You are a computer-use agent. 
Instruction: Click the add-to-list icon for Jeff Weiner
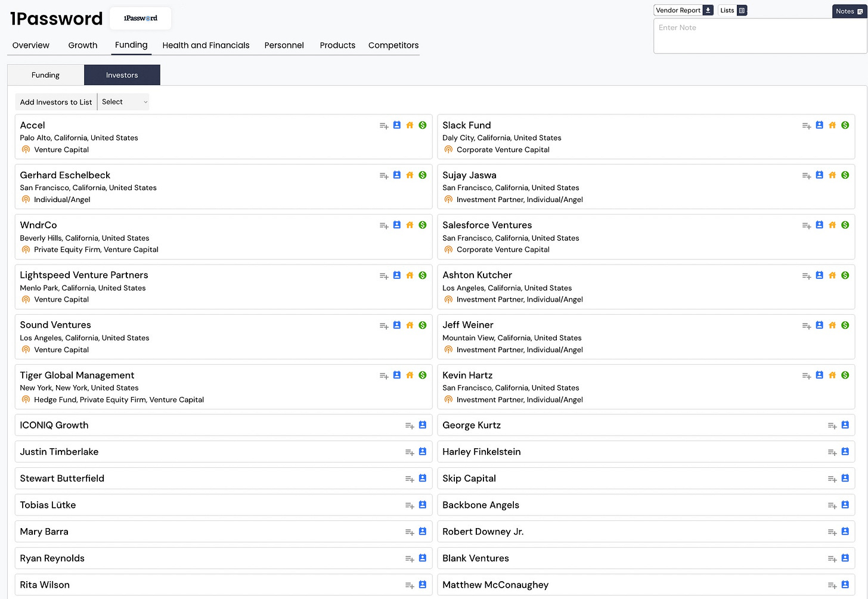(x=807, y=326)
